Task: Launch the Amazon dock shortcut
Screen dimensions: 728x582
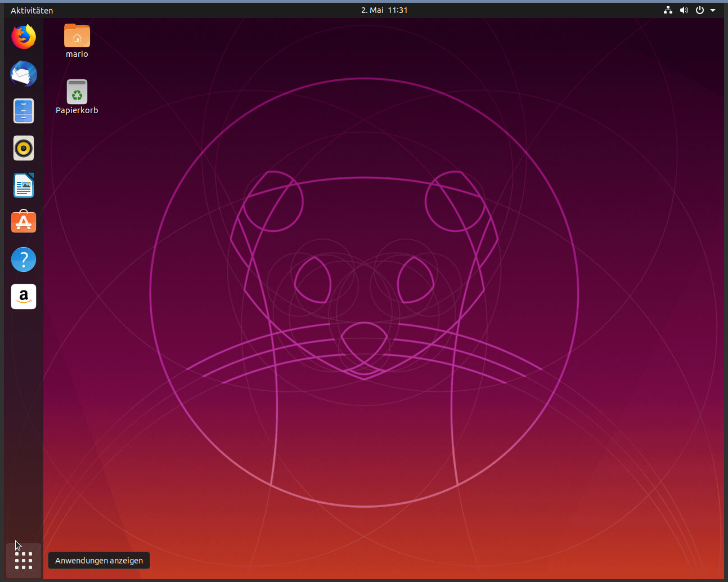Action: 24,297
